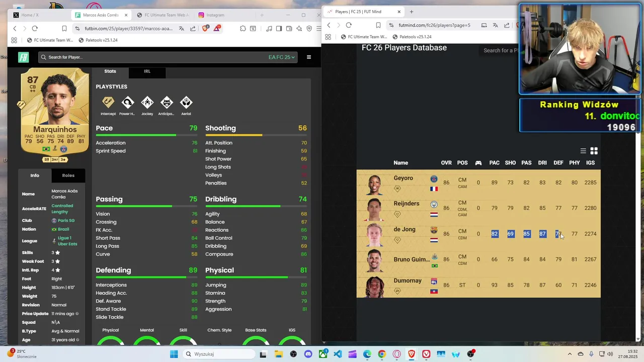
Task: Open Reijnders player row
Action: [478, 208]
